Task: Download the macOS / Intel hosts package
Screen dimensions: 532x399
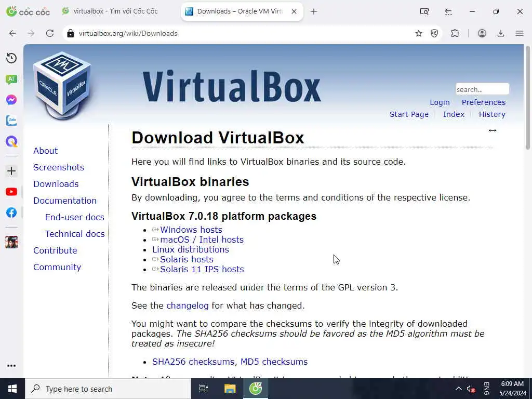Action: click(202, 240)
